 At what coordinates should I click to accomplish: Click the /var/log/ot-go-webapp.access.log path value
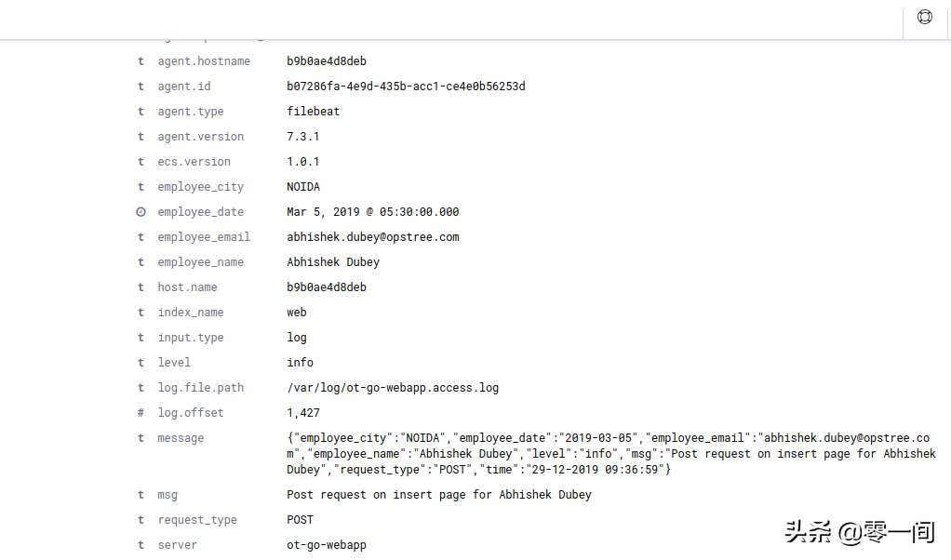pos(393,387)
